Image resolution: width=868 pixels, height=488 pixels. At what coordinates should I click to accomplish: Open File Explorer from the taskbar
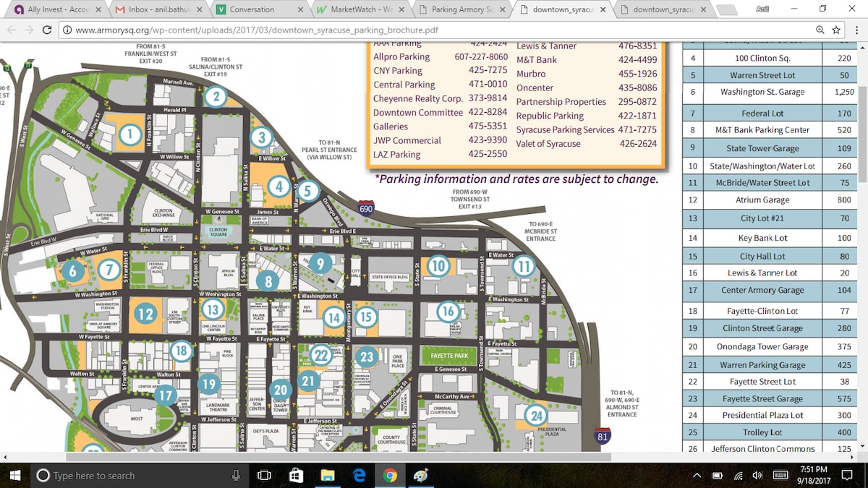point(328,475)
